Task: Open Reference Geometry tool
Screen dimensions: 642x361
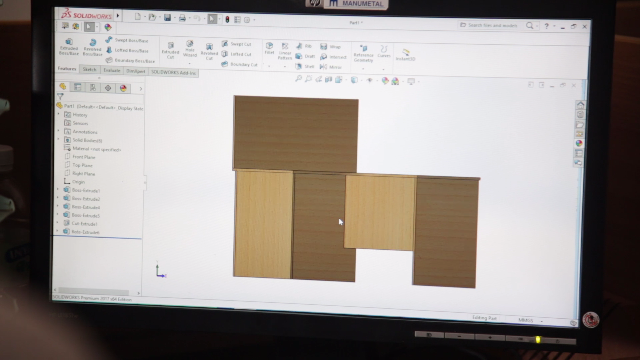Action: [363, 54]
